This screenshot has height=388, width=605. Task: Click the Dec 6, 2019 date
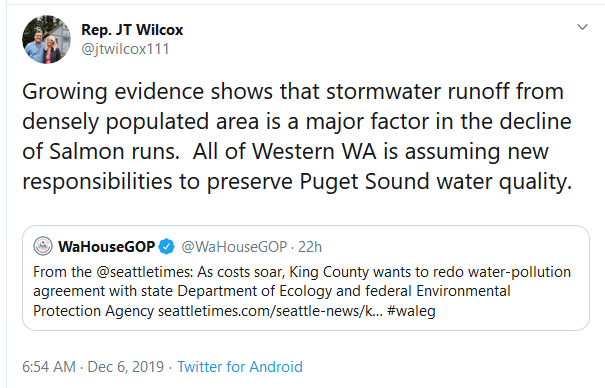(x=126, y=366)
